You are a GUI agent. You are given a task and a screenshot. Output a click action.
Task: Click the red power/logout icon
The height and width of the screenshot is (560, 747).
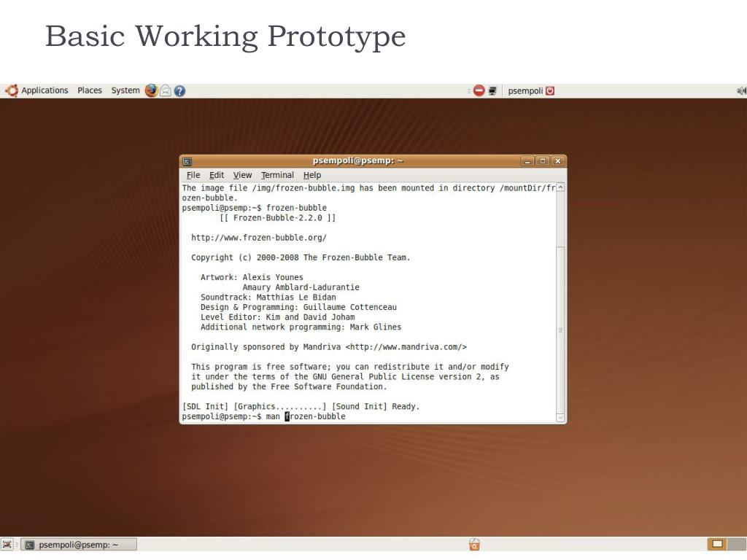coord(550,90)
